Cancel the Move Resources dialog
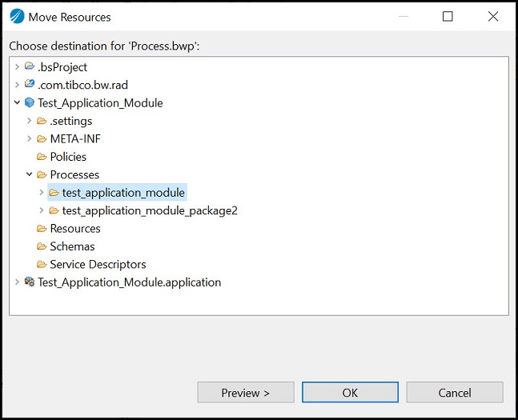Screen dimensions: 518x420 tap(455, 393)
